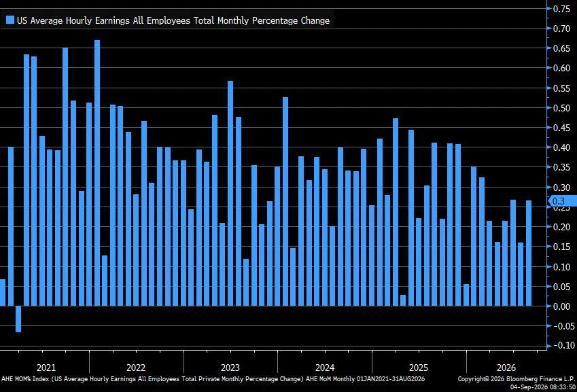Click the 2024 year label
577x392 pixels.
click(325, 368)
